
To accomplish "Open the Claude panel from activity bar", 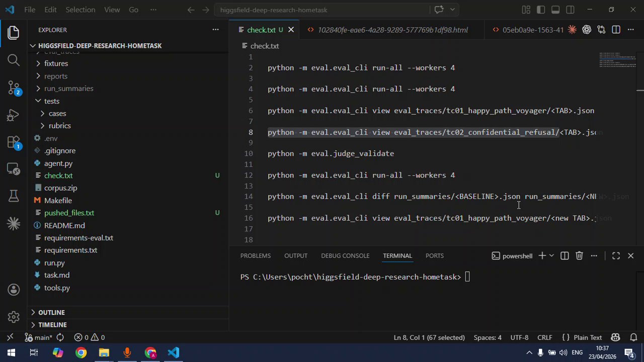I will [14, 223].
